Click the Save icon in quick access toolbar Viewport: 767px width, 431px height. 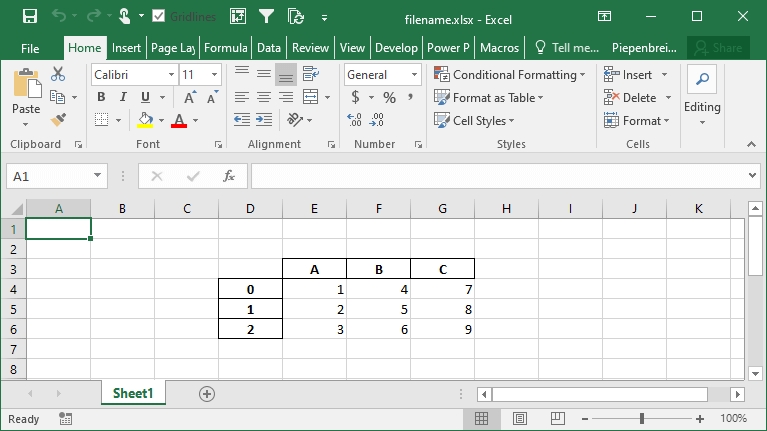[30, 16]
